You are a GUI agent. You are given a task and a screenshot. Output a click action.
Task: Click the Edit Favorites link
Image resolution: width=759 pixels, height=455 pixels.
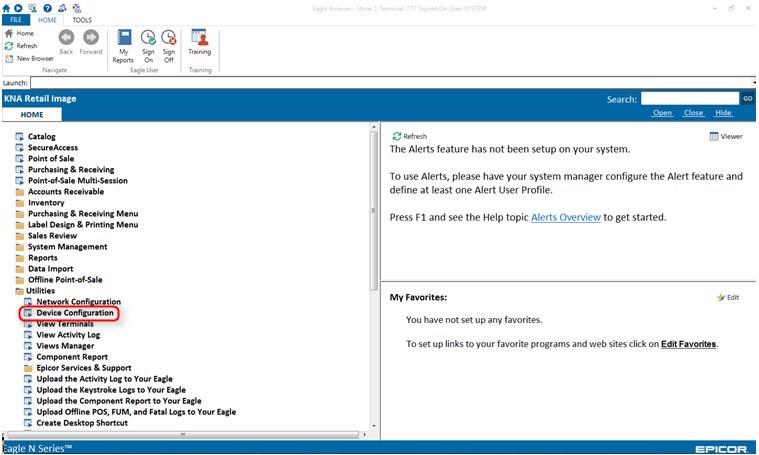coord(688,344)
